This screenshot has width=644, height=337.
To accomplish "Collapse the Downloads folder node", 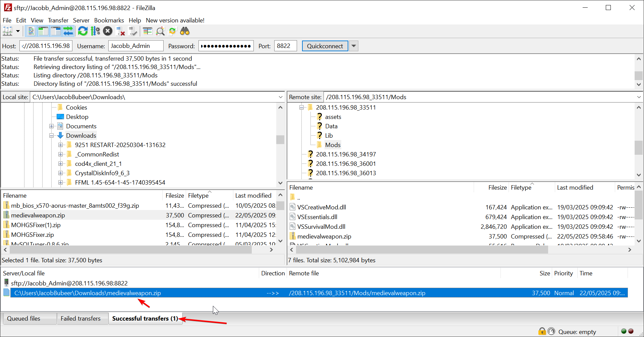I will tap(52, 136).
